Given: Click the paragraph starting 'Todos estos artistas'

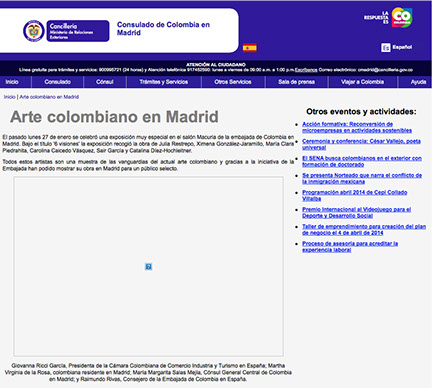Looking at the screenshot, I should [148, 165].
